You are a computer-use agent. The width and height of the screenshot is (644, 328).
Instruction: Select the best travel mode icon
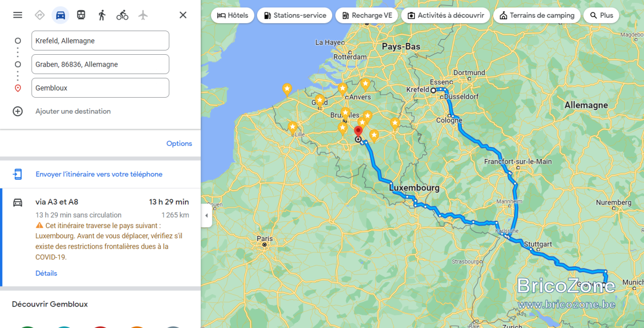pos(39,15)
